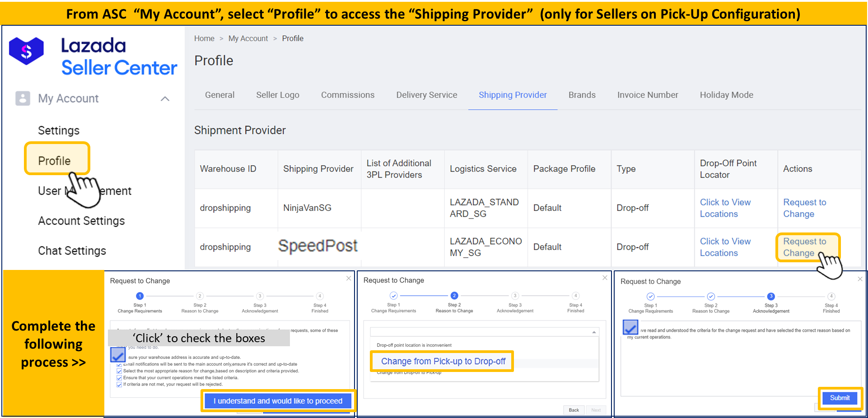The width and height of the screenshot is (868, 418).
Task: Open 'Click to View Locations' for SpeedPost
Action: (x=724, y=247)
